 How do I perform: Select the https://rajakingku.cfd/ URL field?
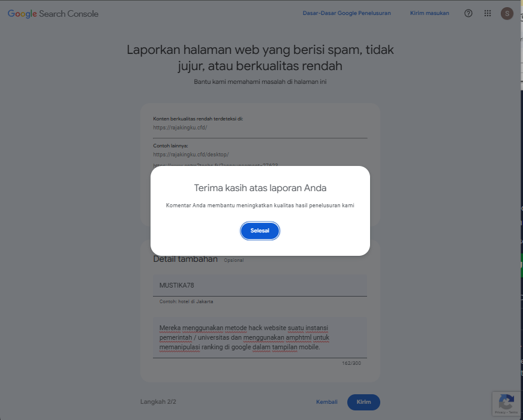pos(260,128)
